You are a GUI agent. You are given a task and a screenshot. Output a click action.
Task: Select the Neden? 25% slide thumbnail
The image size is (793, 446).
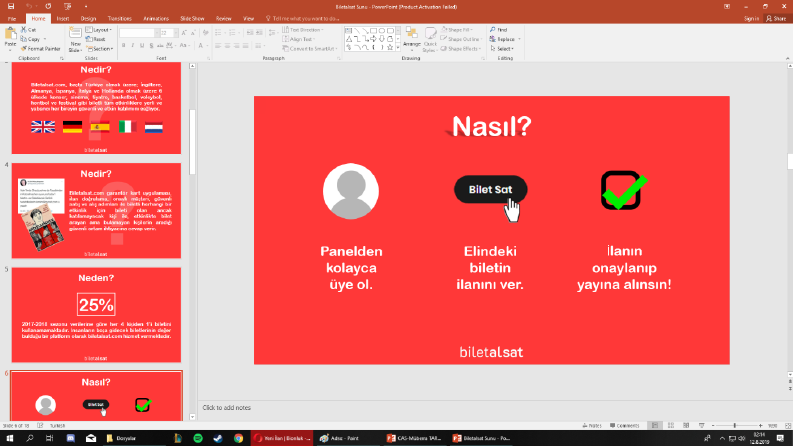96,315
